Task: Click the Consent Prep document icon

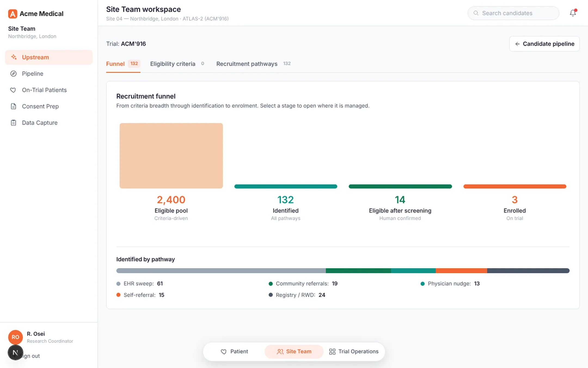Action: [13, 106]
